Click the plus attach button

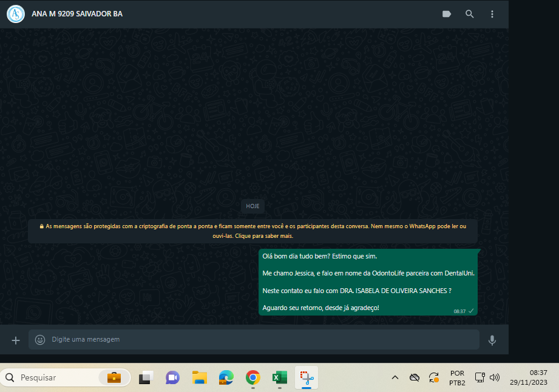tap(16, 340)
